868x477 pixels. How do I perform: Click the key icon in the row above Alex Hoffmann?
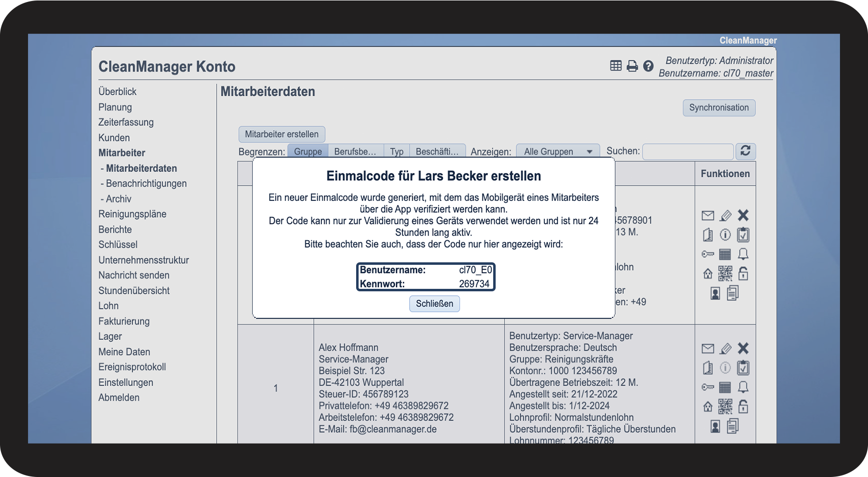[708, 254]
